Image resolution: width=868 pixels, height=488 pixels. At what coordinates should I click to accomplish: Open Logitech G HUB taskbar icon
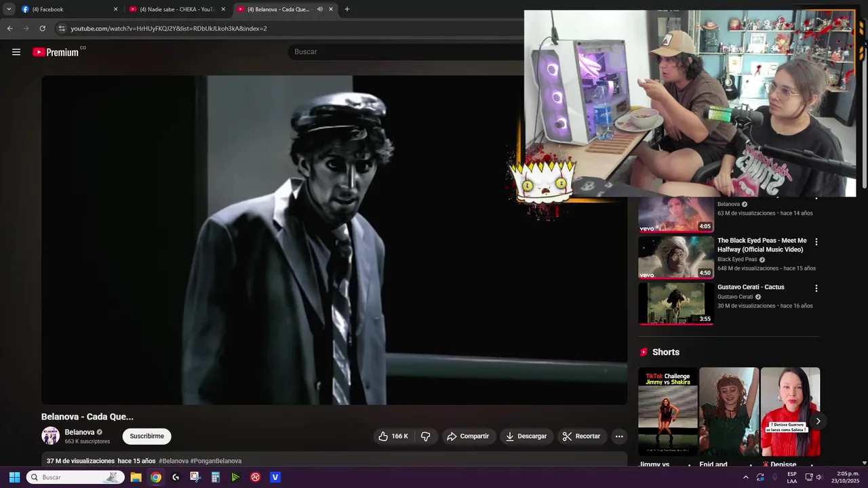tap(176, 477)
